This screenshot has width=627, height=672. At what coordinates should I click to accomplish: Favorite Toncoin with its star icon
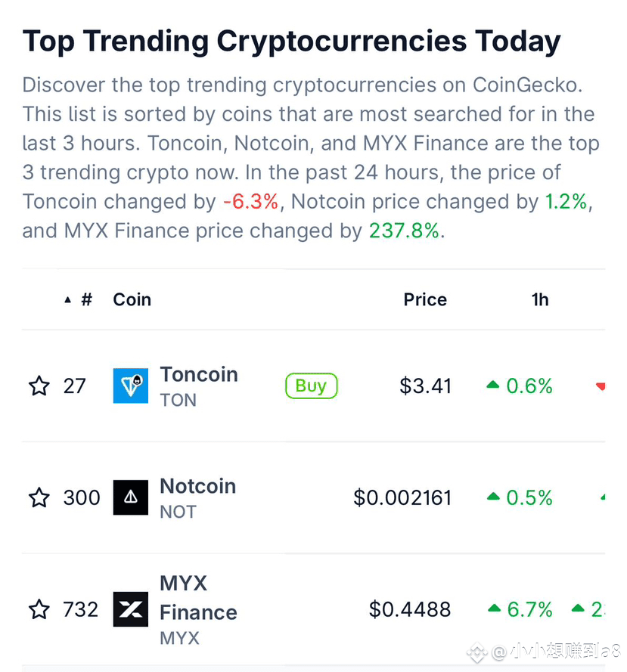[39, 386]
